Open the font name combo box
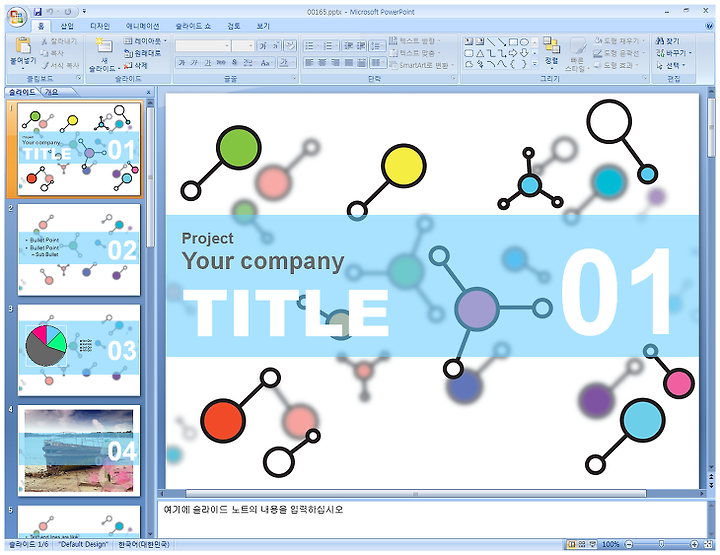Screen dimensions: 720x555 point(202,45)
